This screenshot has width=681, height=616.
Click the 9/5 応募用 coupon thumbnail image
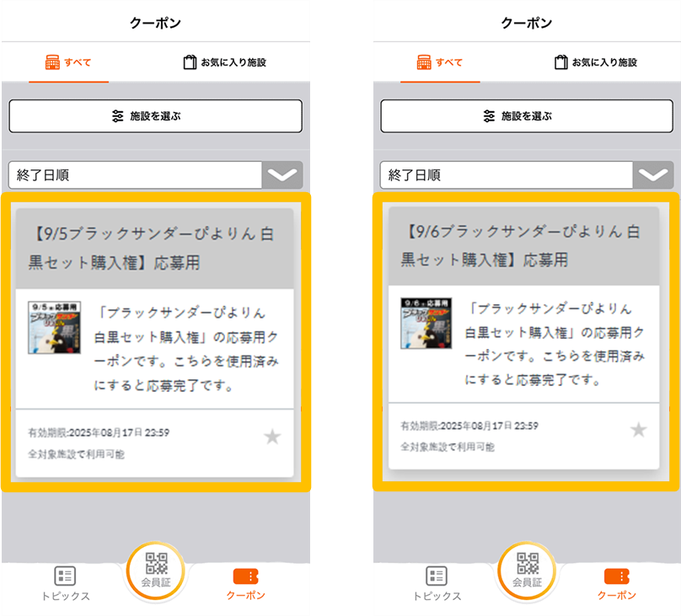(54, 327)
